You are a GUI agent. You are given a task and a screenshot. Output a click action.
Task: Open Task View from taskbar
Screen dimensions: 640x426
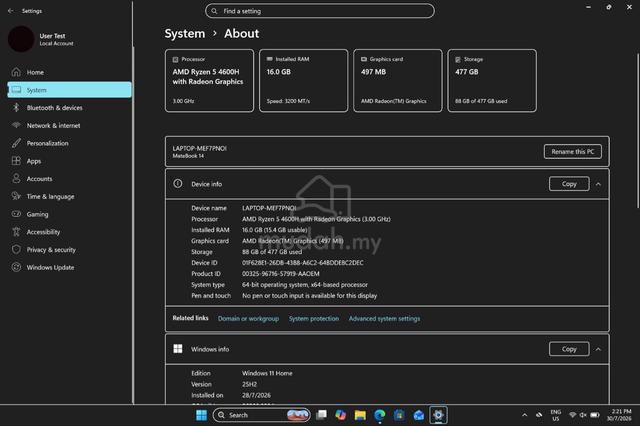pyautogui.click(x=322, y=415)
